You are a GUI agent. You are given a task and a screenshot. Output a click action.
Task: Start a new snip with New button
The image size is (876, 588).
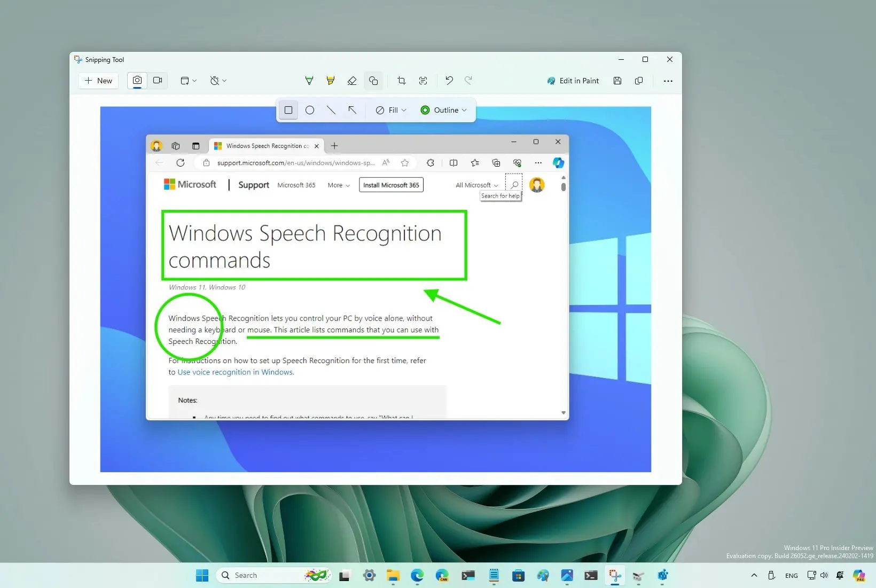(x=98, y=81)
